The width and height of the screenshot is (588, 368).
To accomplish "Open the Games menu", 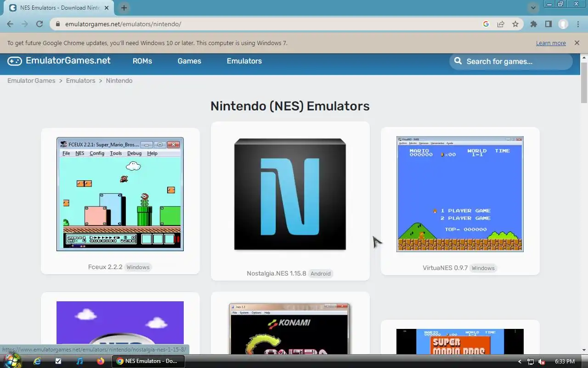I will click(189, 61).
